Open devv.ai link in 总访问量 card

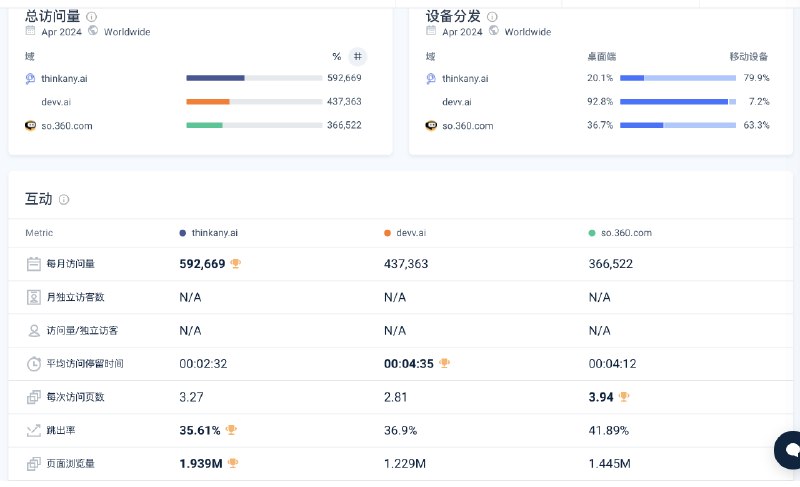pyautogui.click(x=56, y=102)
